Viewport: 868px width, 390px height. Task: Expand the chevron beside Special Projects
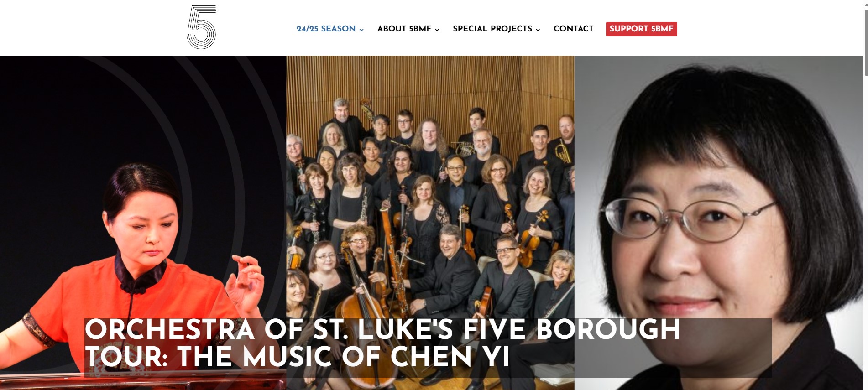click(538, 30)
